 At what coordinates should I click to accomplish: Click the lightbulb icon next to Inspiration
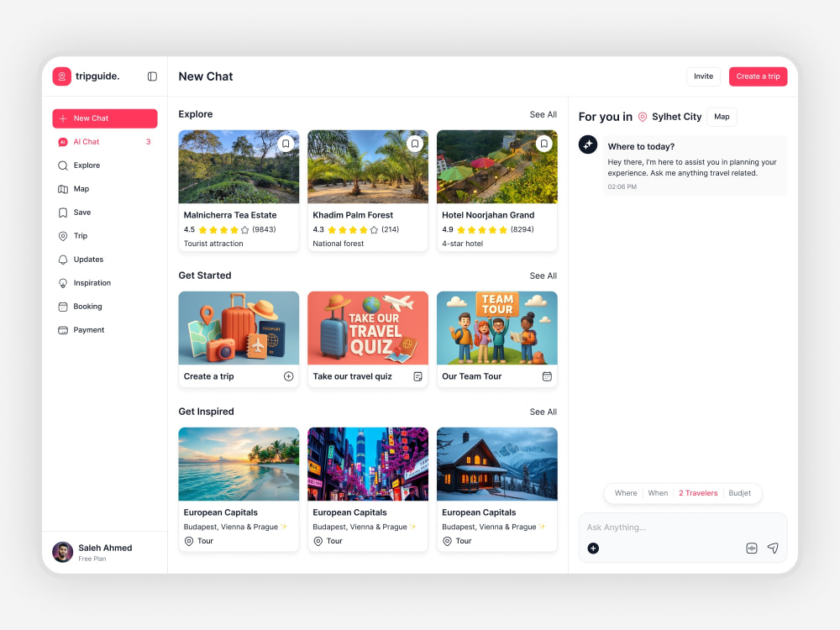[x=63, y=283]
